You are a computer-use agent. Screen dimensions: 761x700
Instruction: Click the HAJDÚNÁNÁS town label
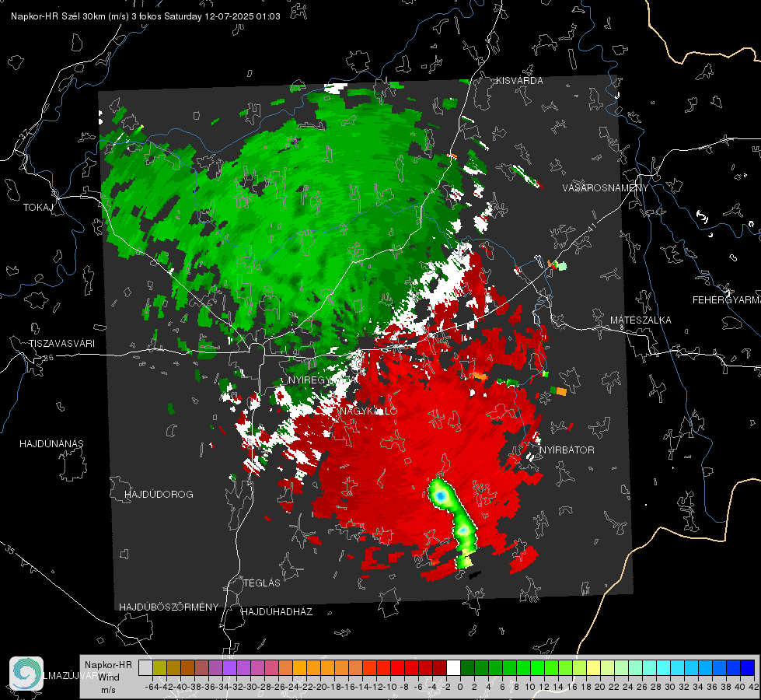coord(51,443)
